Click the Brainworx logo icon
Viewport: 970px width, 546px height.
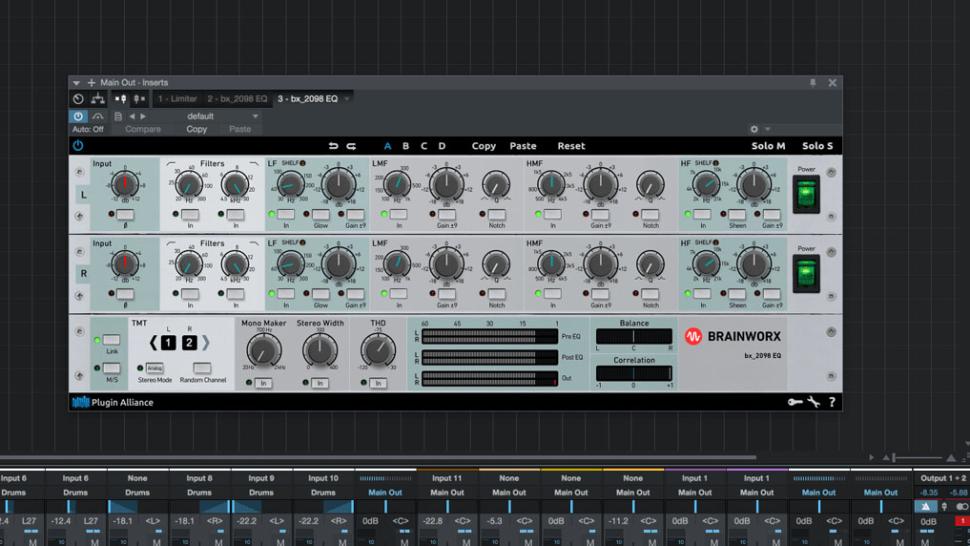[x=693, y=336]
